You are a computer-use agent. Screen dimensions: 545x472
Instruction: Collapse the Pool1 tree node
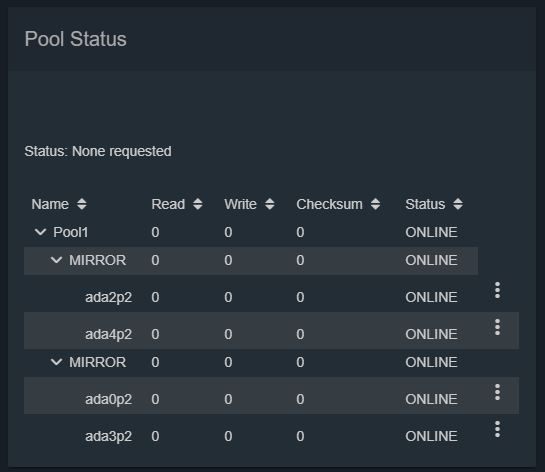(41, 232)
